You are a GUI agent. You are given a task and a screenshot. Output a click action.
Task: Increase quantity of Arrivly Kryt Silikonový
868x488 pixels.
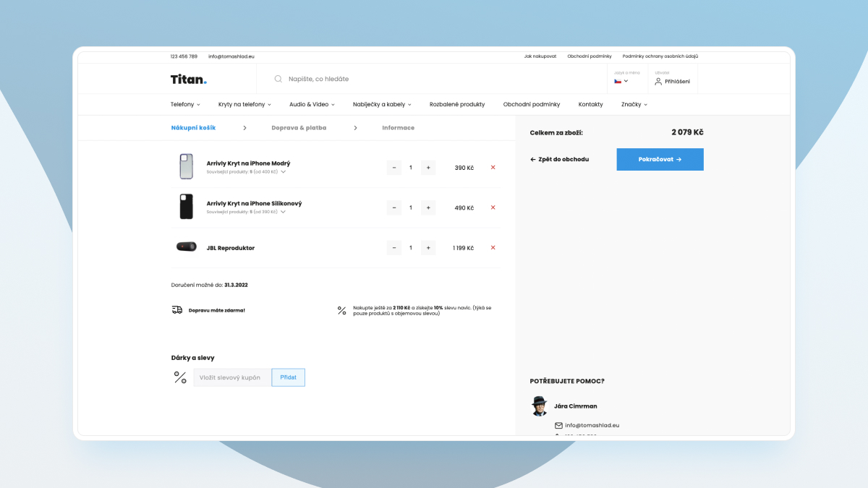(428, 207)
